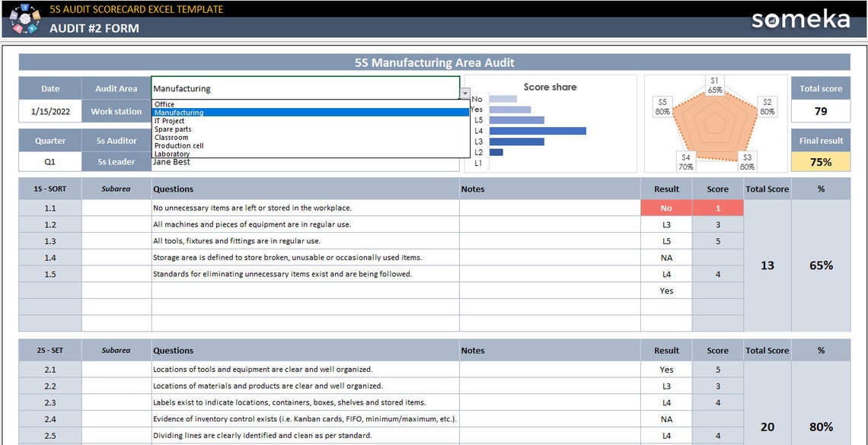Click the 1S - SORT section header
This screenshot has width=868, height=445.
click(49, 189)
